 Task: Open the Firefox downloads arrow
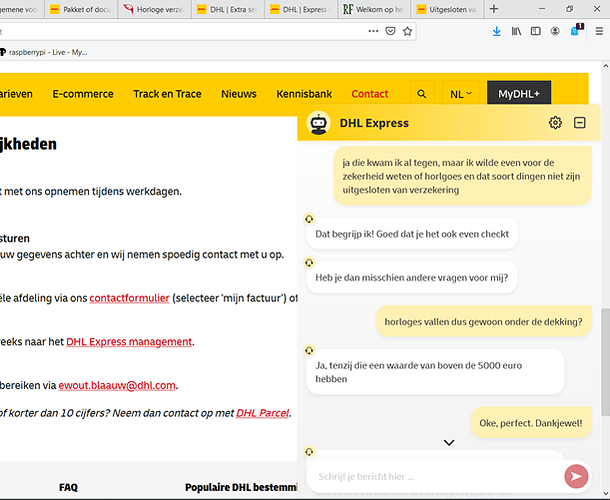(x=496, y=31)
